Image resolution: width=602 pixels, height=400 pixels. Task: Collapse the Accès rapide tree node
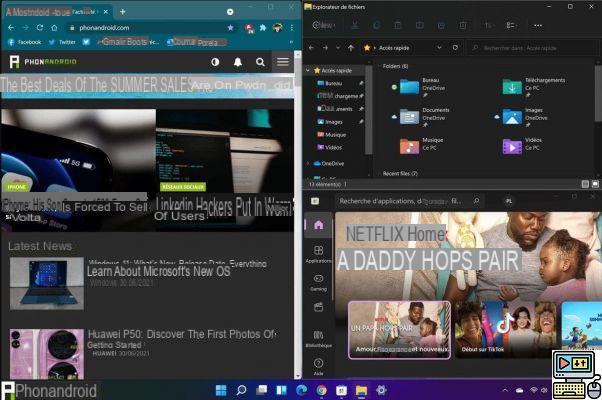(308, 71)
